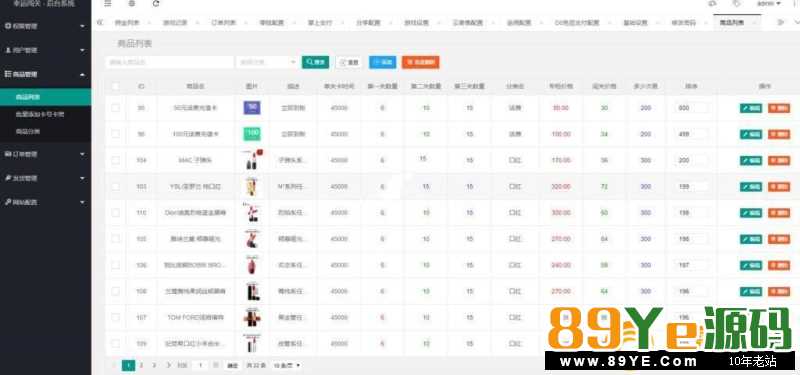
Task: Switch to the 游戏记录 tab
Action: (174, 23)
